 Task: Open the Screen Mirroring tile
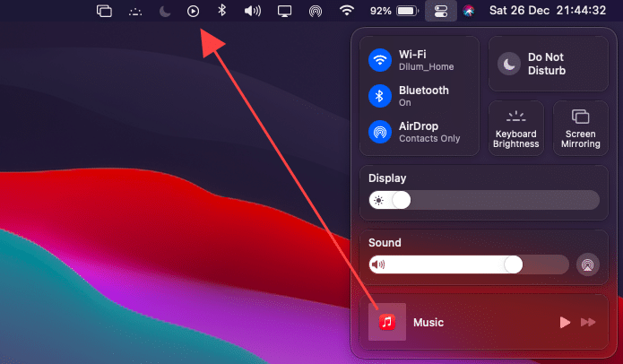tap(580, 128)
